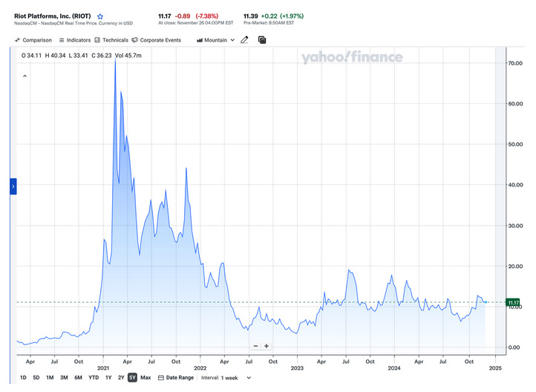Select the 3M time range

click(x=64, y=377)
